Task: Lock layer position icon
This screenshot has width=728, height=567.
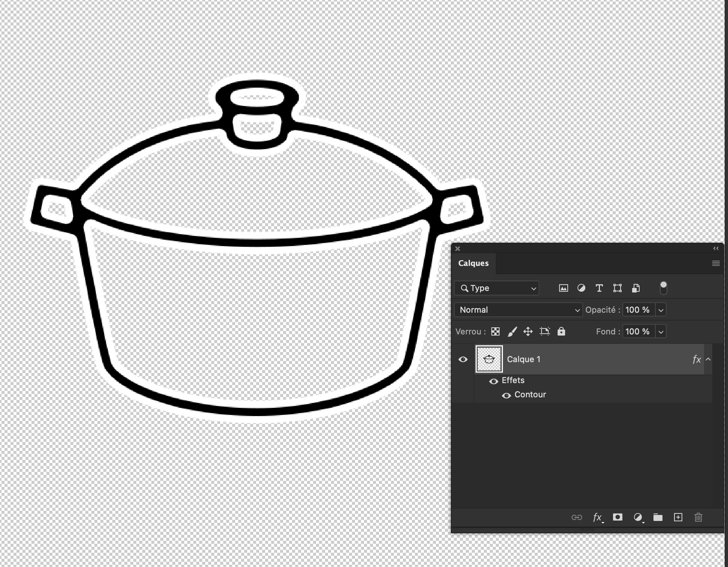Action: coord(528,331)
